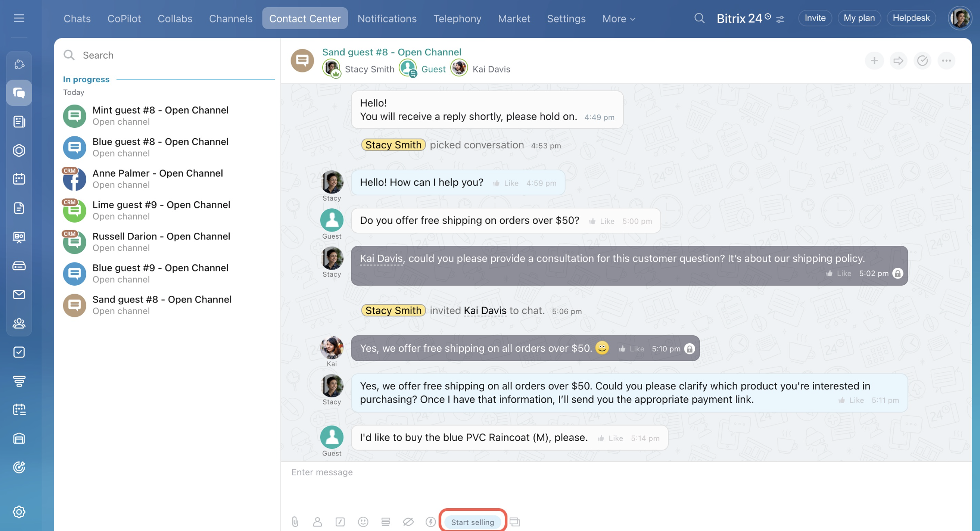Click the slash command icon
This screenshot has width=980, height=531.
pyautogui.click(x=340, y=522)
